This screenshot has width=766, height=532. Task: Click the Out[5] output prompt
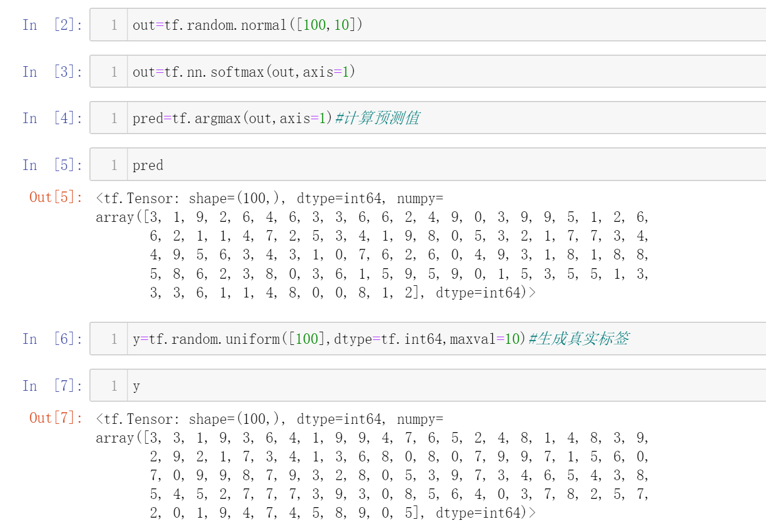click(56, 197)
